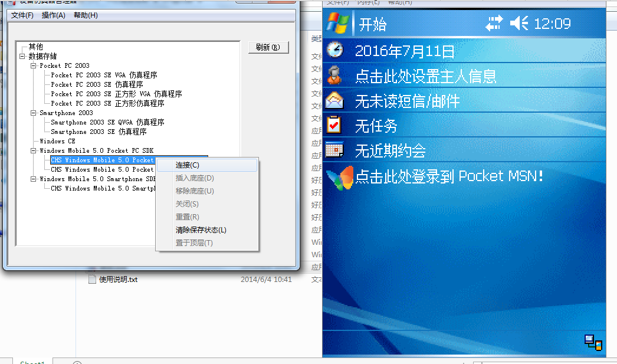
Task: Open the 操作(A) menu
Action: 54,15
